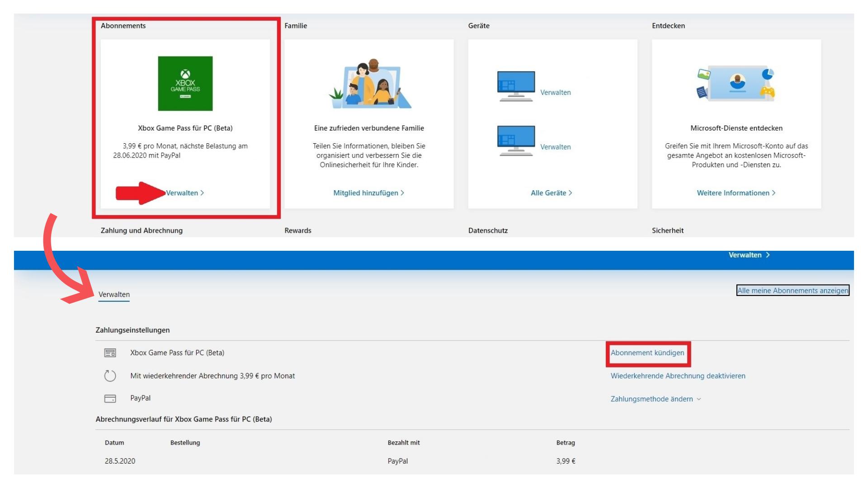Click Abonnement kündigen link
Viewport: 868px width, 488px height.
click(647, 353)
